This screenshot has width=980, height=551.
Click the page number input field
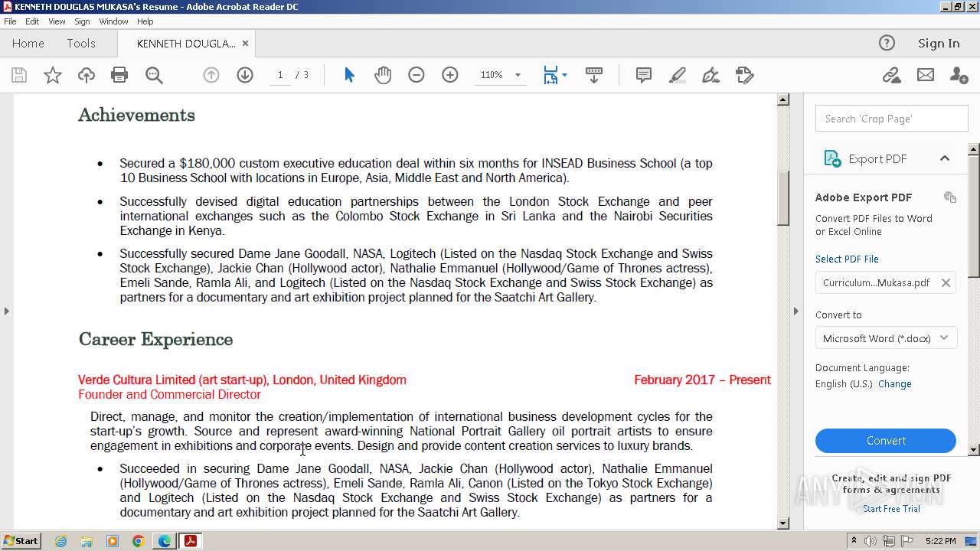[x=280, y=75]
